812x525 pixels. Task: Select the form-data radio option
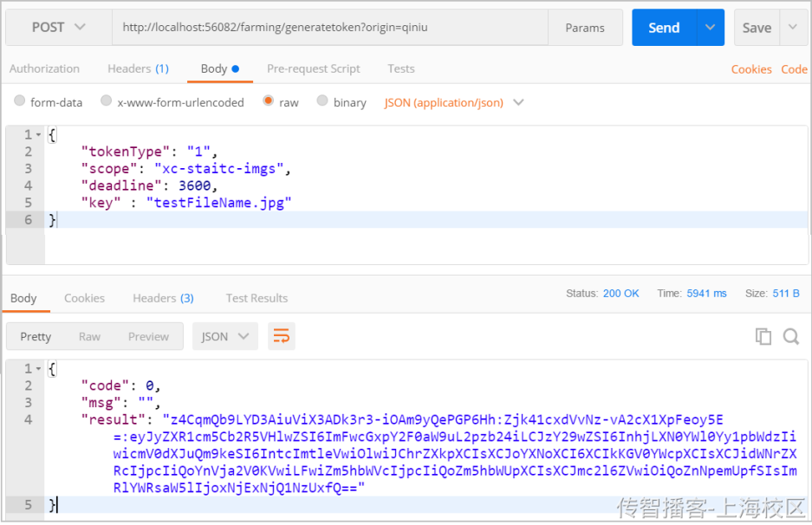coord(20,100)
